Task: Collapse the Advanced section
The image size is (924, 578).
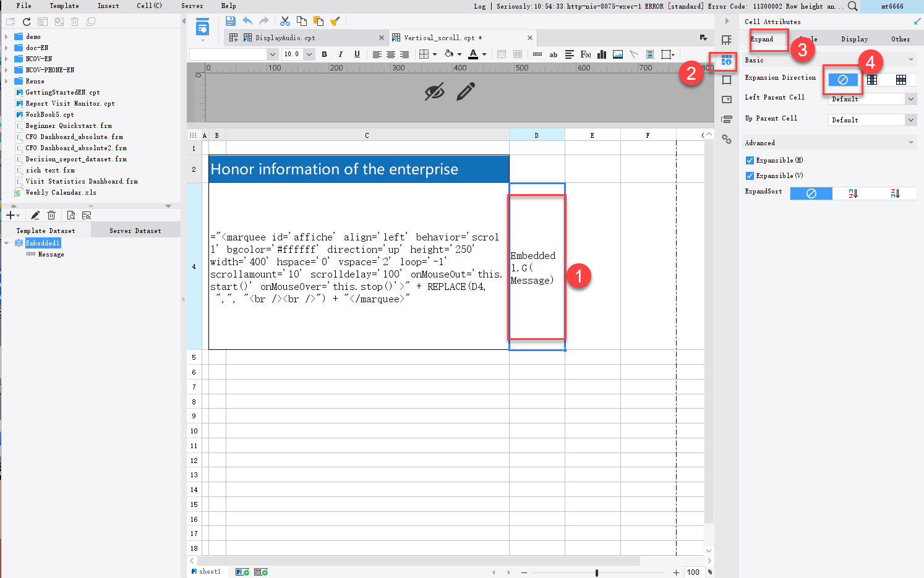Action: (x=910, y=142)
